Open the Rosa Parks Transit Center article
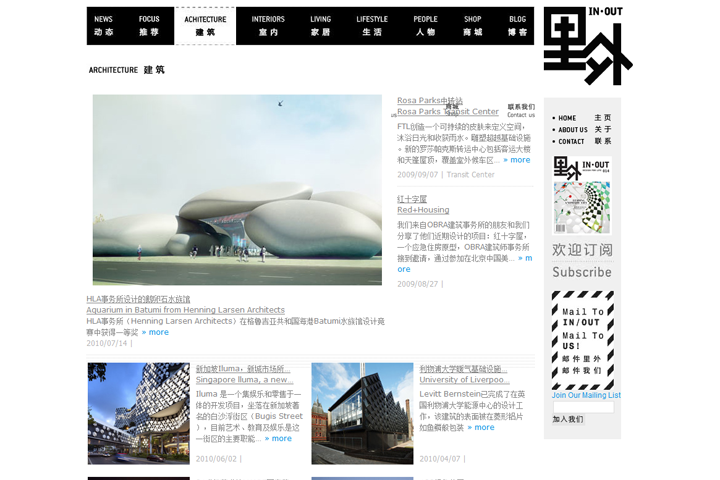Image resolution: width=720 pixels, height=480 pixels. [x=447, y=112]
